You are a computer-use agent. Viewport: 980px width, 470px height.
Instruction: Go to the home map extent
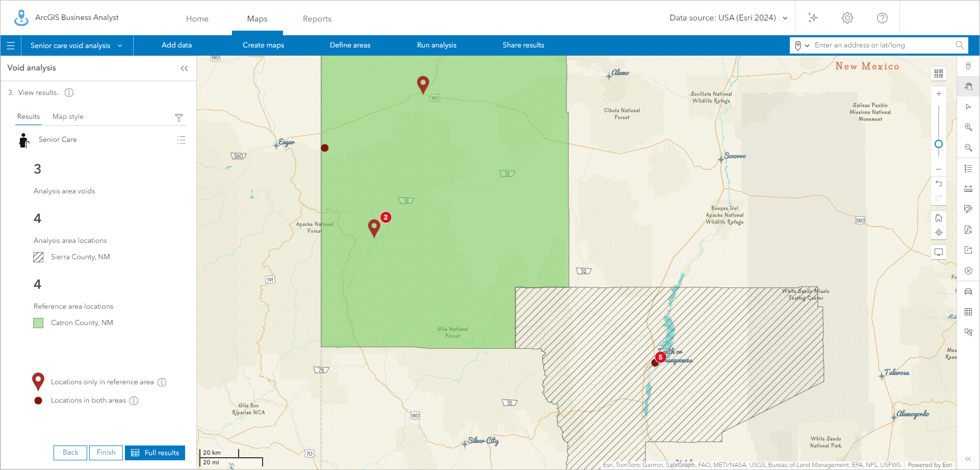click(x=939, y=218)
